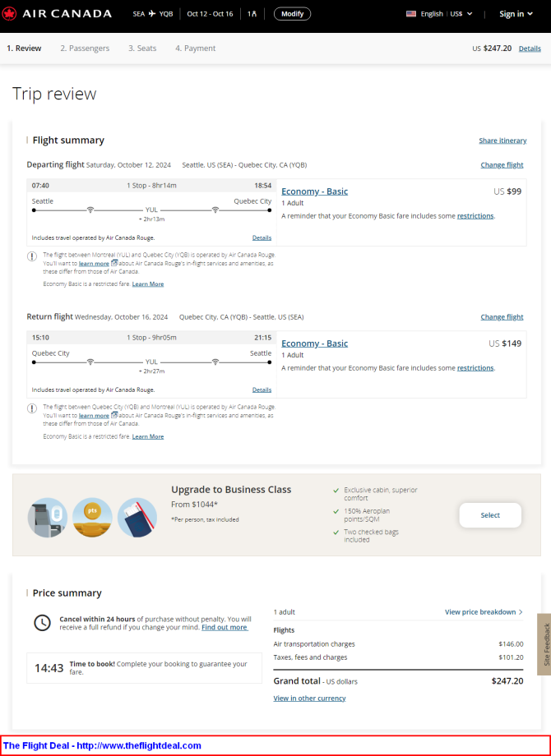Open Details link for return flight
551x756 pixels.
[262, 390]
